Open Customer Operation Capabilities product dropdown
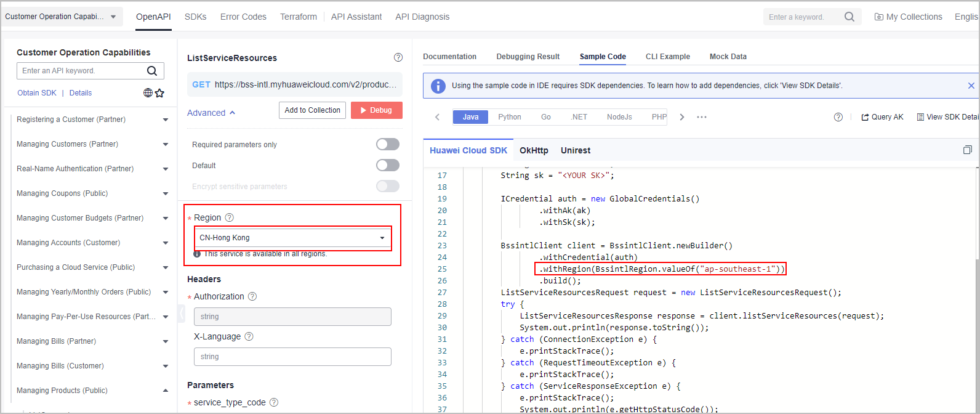The width and height of the screenshot is (980, 414). [x=62, y=17]
